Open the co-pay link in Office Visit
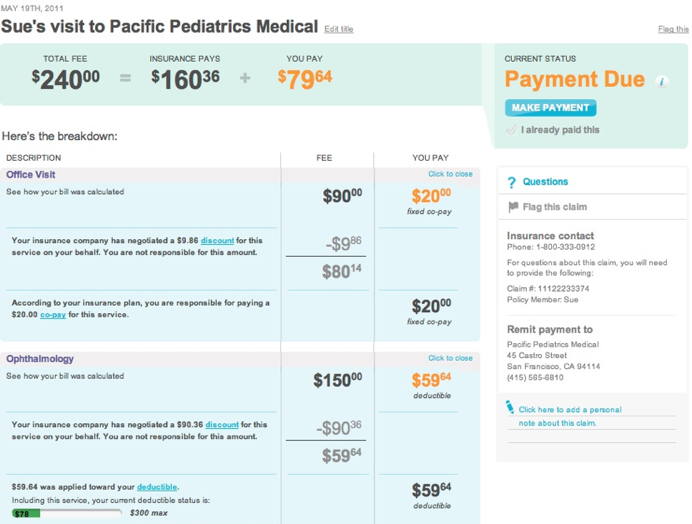The height and width of the screenshot is (524, 692). click(x=53, y=315)
